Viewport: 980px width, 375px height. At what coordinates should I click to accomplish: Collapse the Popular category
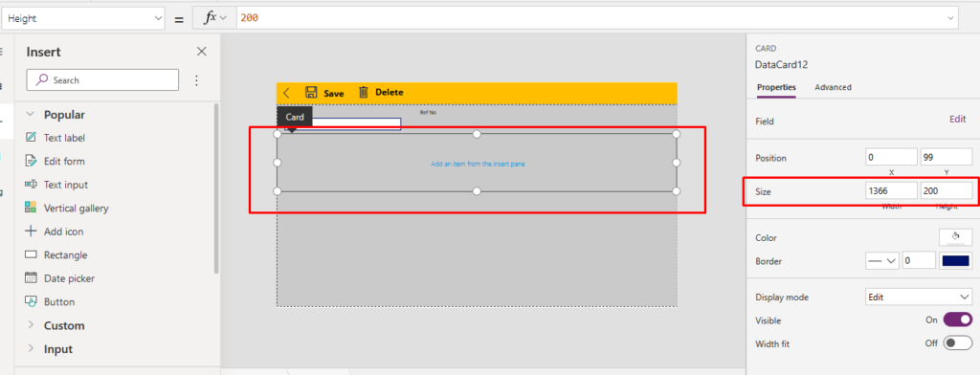click(x=30, y=115)
